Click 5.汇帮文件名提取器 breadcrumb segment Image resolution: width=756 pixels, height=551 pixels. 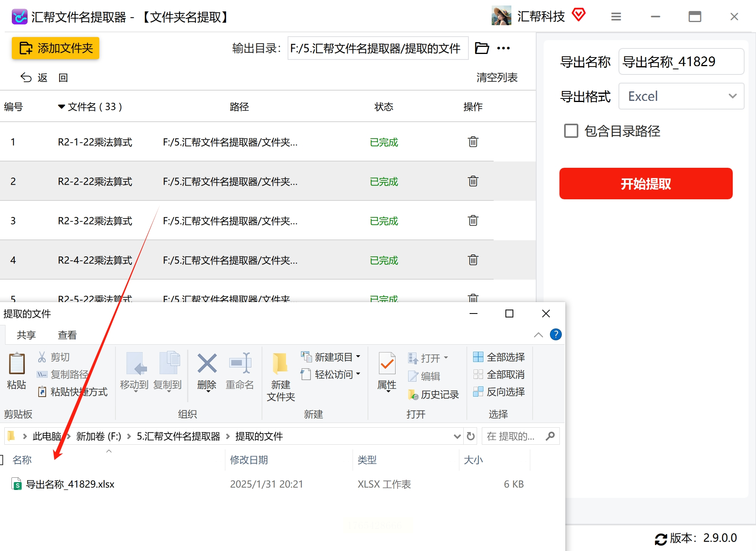pos(178,436)
